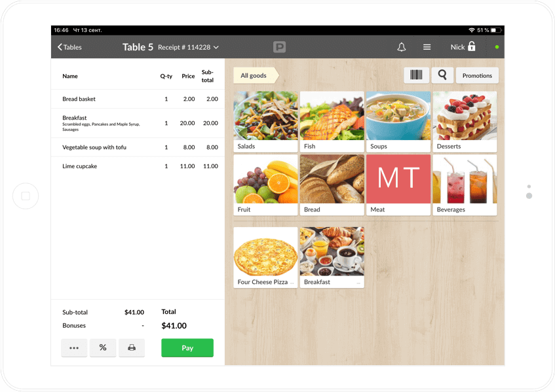Click the Poster logo in the header
This screenshot has height=392, width=555.
click(x=279, y=46)
